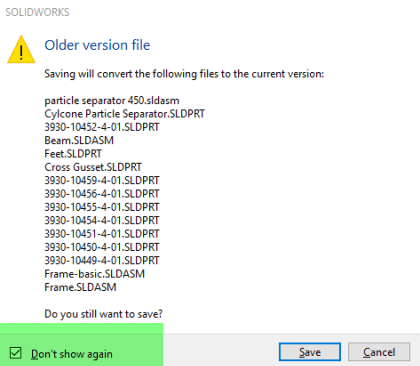420x366 pixels.
Task: Click Cross Gusset.SLDPRT file entry
Action: [x=93, y=167]
